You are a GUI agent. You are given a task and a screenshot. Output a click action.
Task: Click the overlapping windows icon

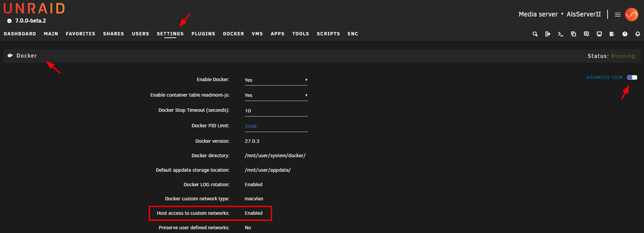pyautogui.click(x=573, y=34)
